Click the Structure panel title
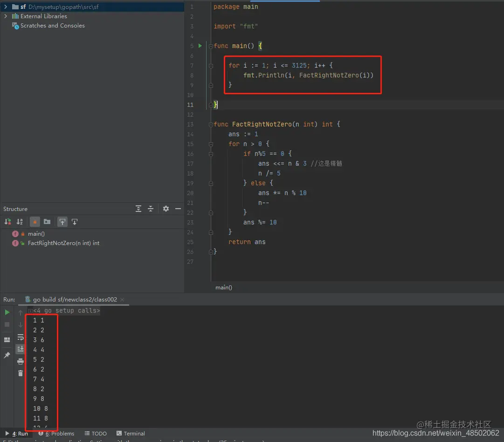 click(x=15, y=209)
